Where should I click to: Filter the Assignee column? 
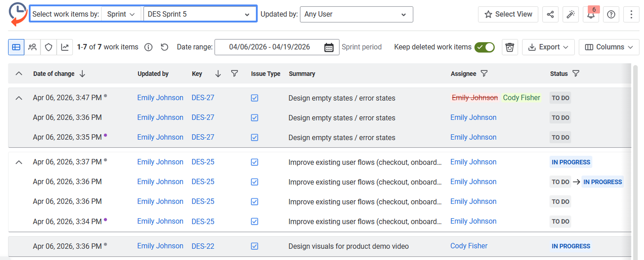[484, 74]
